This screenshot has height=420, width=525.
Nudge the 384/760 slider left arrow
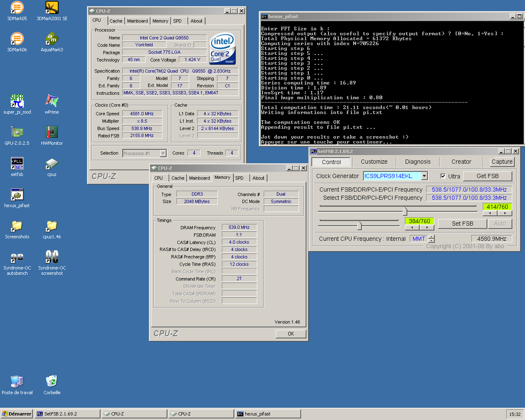(412, 228)
